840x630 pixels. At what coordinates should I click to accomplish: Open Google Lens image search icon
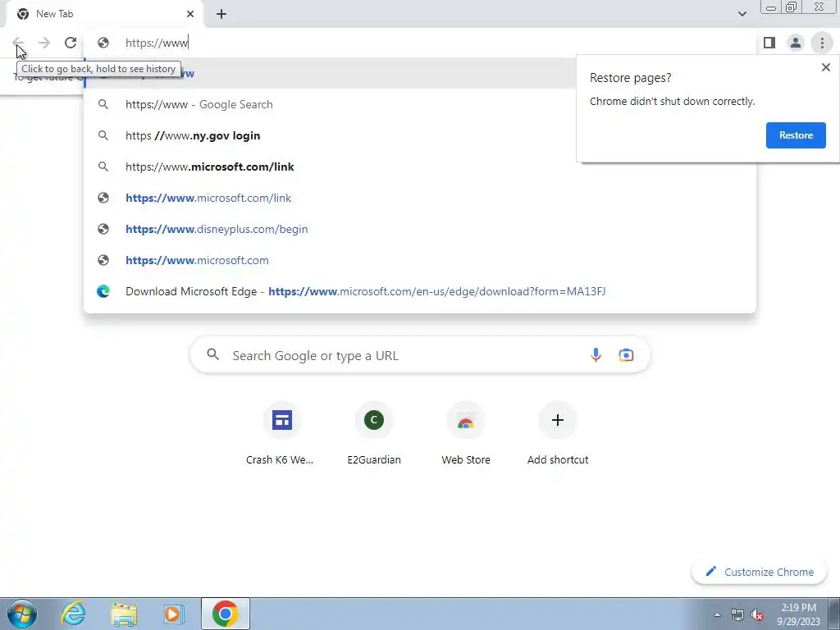(x=626, y=354)
